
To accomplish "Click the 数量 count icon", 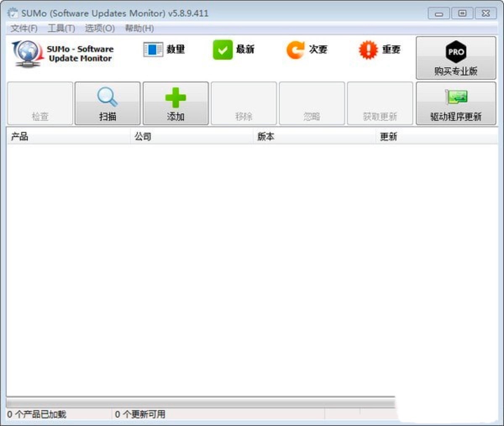I will [x=153, y=50].
